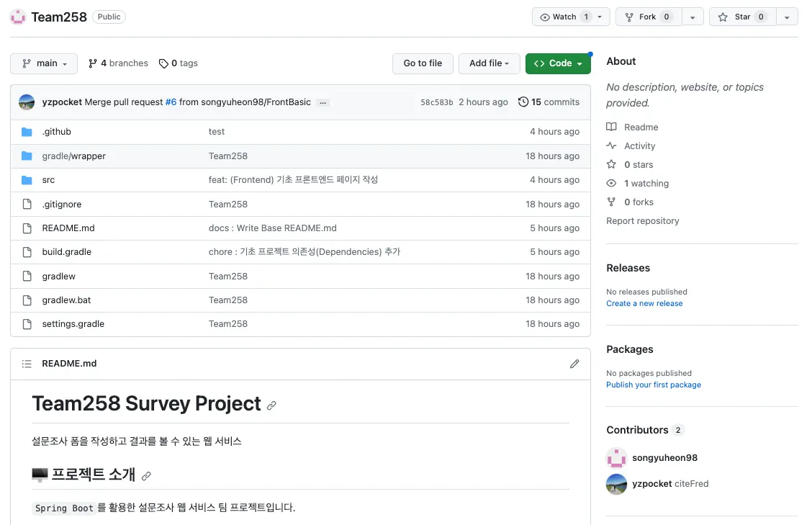Click the commit history clock icon
The width and height of the screenshot is (812, 525).
pyautogui.click(x=523, y=102)
